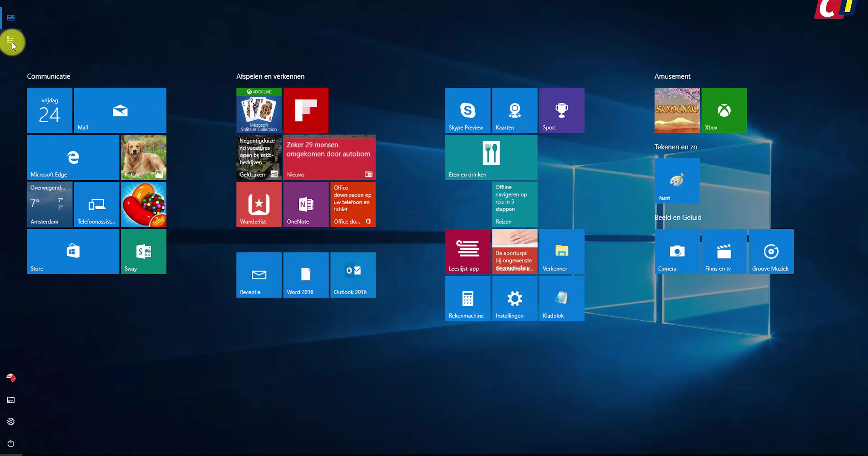Open the documents icon in the sidebar
This screenshot has height=456, width=868.
coord(10,400)
